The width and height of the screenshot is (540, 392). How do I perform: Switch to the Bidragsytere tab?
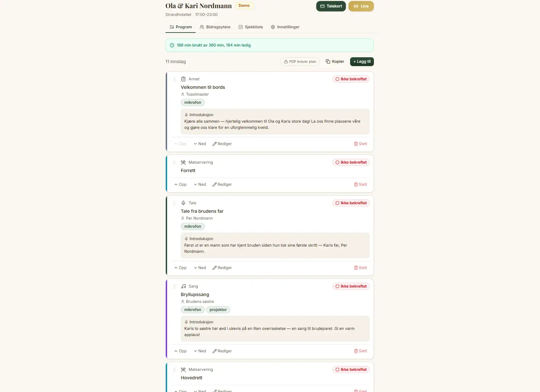tap(215, 27)
